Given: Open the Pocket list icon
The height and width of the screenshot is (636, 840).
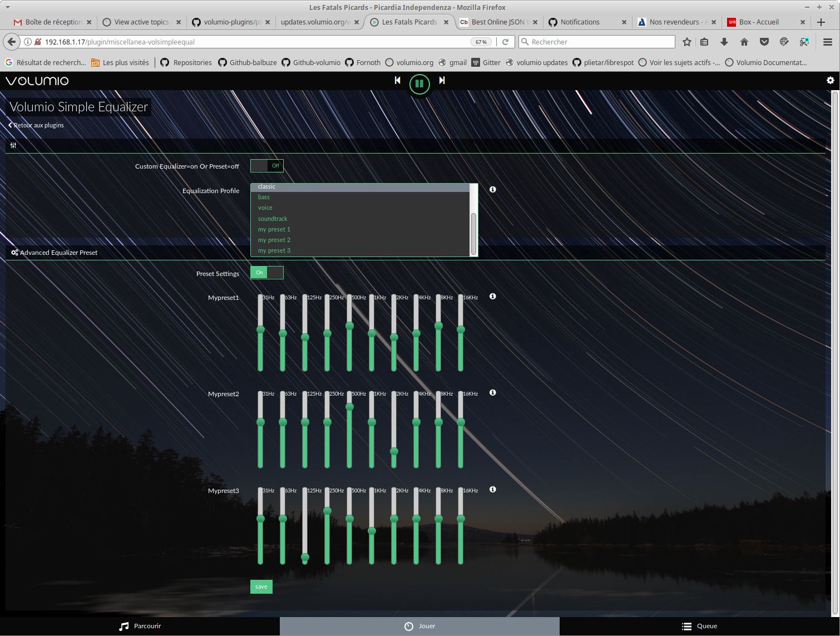Looking at the screenshot, I should pyautogui.click(x=764, y=42).
